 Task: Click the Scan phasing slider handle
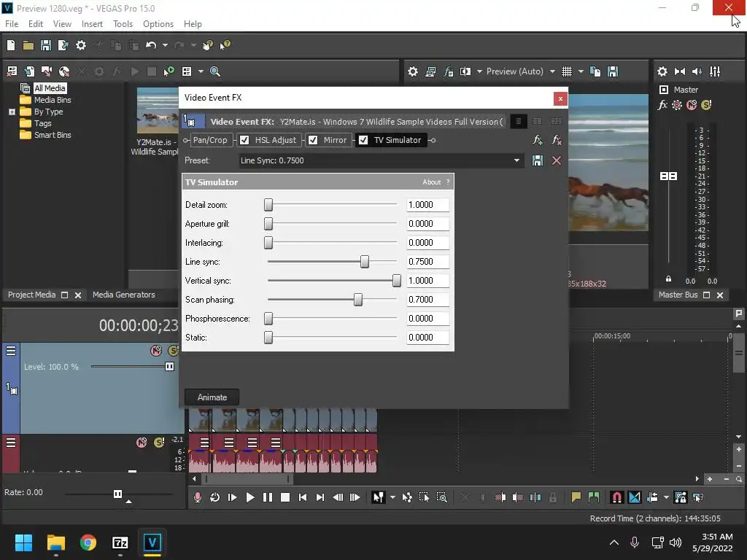pos(357,300)
